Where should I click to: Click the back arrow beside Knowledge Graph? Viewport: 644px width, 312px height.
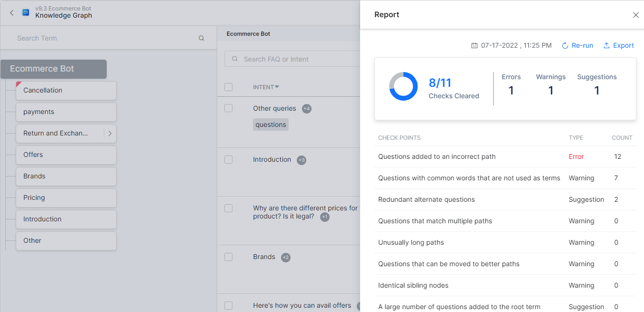click(x=12, y=13)
